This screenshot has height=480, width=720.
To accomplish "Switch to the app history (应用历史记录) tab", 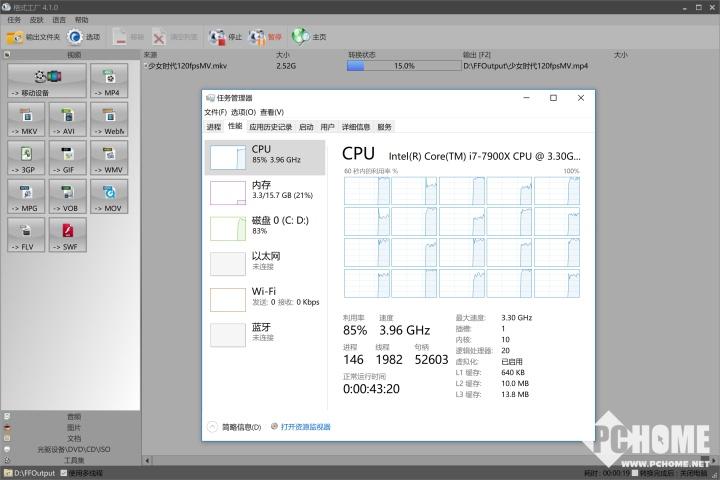I will tap(270, 127).
